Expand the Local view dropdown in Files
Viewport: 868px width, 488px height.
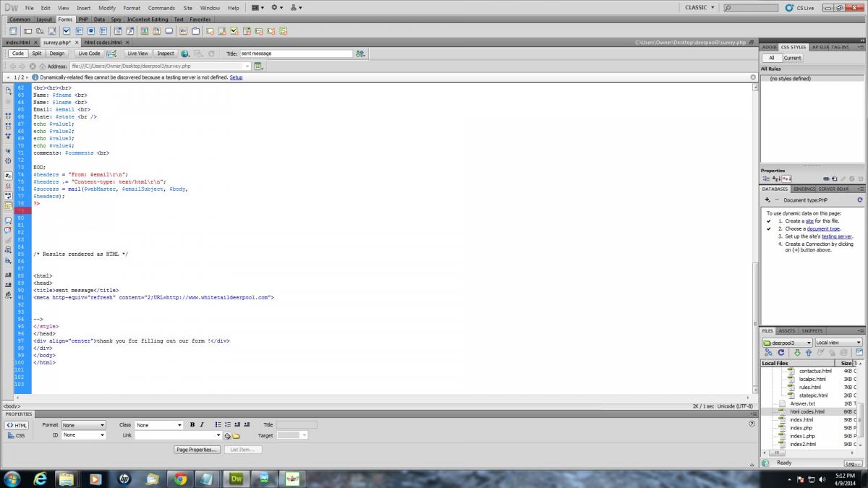pos(838,343)
